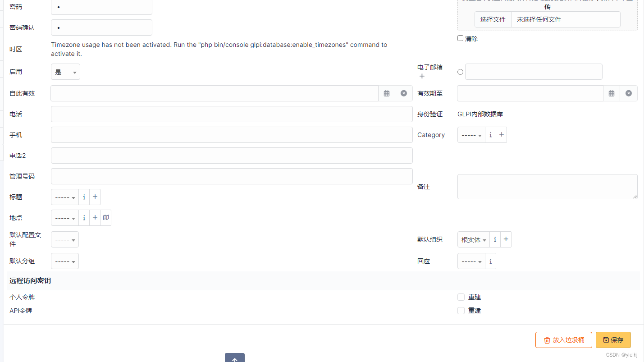Screen dimensions: 644x362
Task: Select the default email radio button
Action: click(x=460, y=72)
